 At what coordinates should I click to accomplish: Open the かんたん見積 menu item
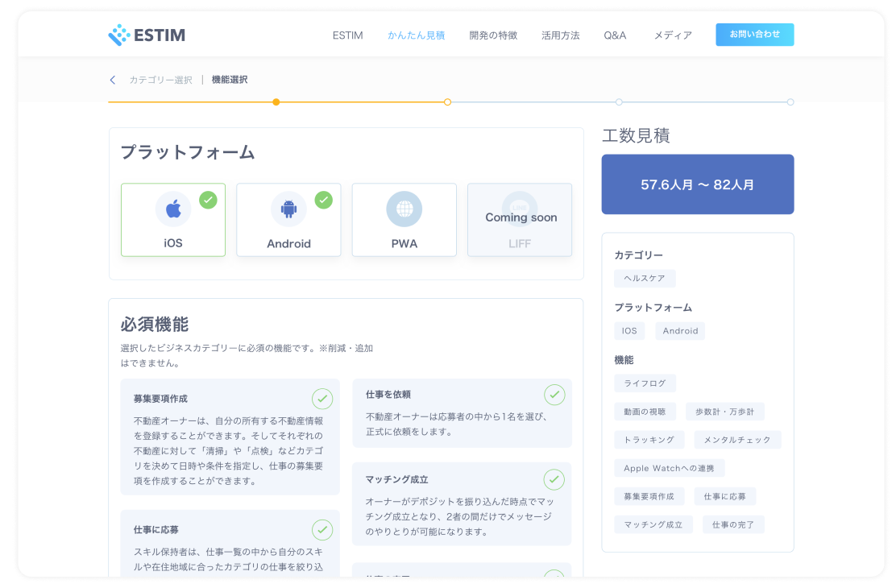click(416, 35)
